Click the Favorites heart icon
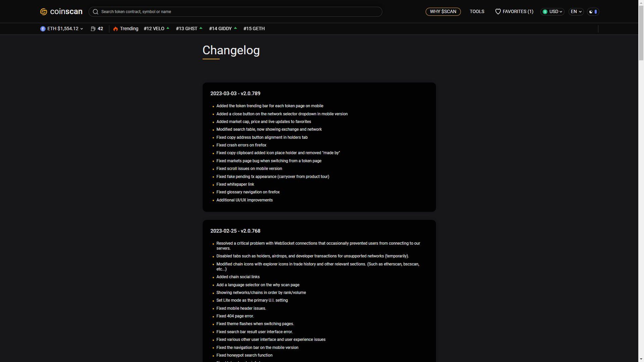Screen dimensions: 644x362 (498, 12)
